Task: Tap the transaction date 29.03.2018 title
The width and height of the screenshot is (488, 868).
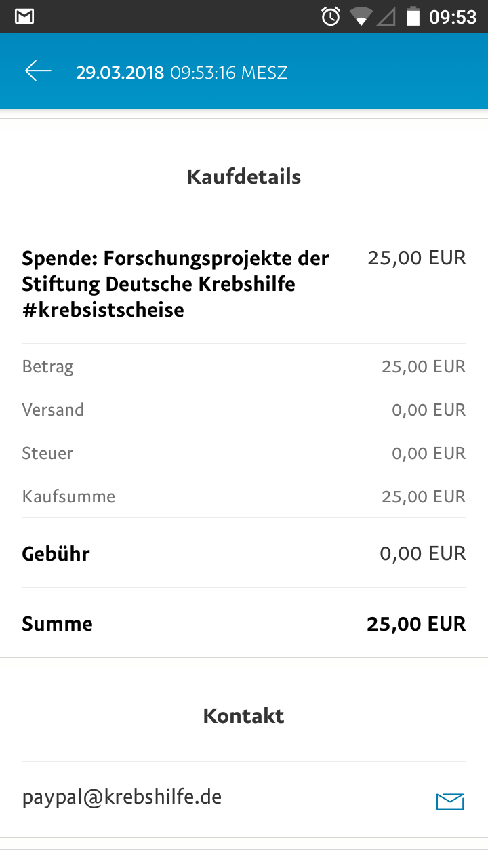Action: coord(120,73)
